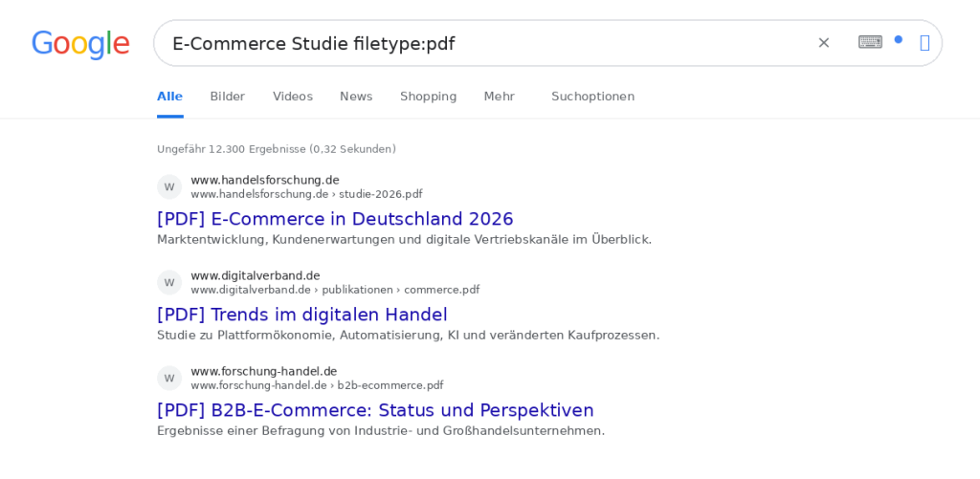Click the digitalverband.de site favicon

point(169,282)
